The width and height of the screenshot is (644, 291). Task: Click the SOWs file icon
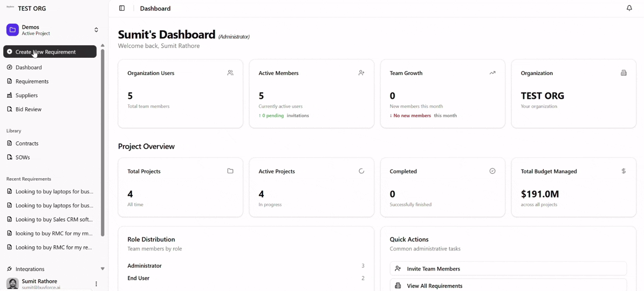click(10, 158)
